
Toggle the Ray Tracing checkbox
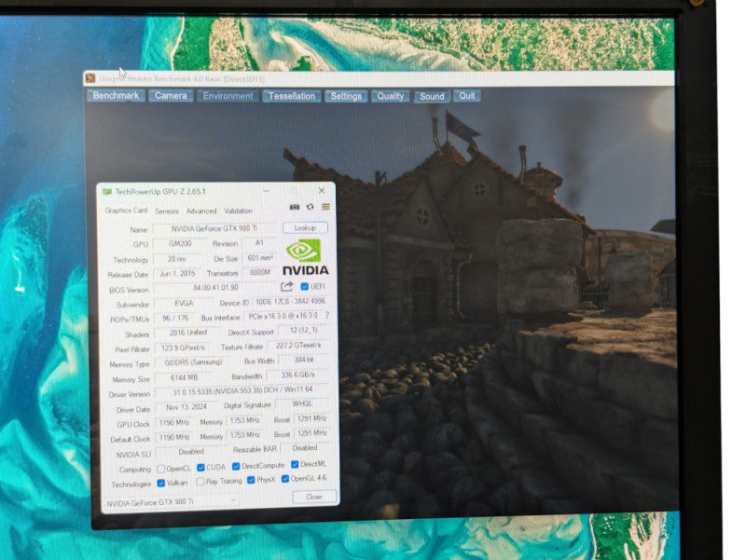click(x=200, y=482)
